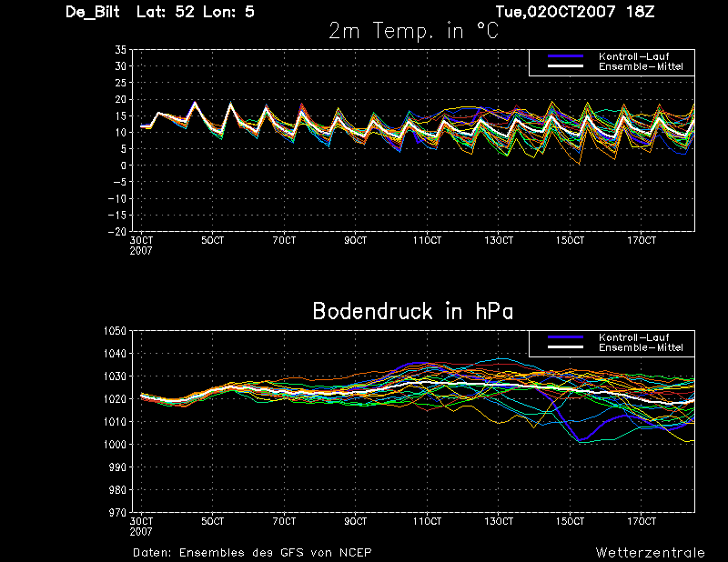
Task: Click the De_Bilt location header
Action: pos(93,12)
